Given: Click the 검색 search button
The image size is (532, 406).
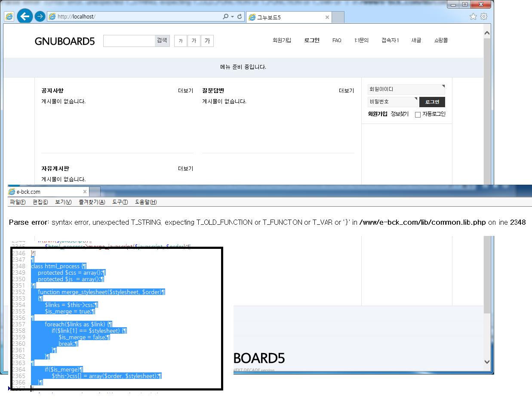Looking at the screenshot, I should tap(162, 40).
